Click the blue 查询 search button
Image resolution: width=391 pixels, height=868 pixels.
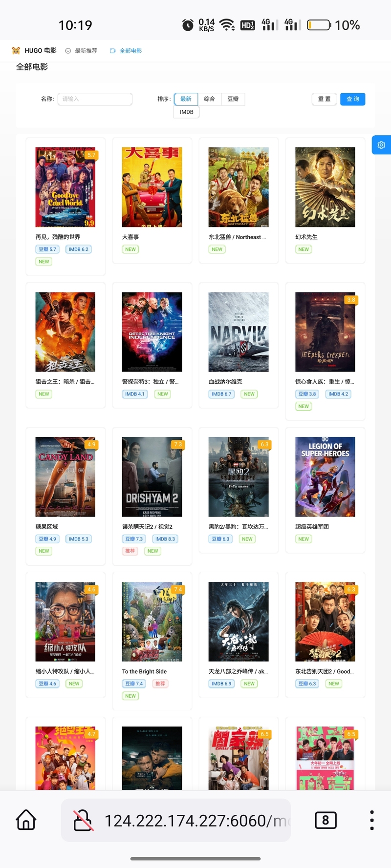pyautogui.click(x=353, y=99)
